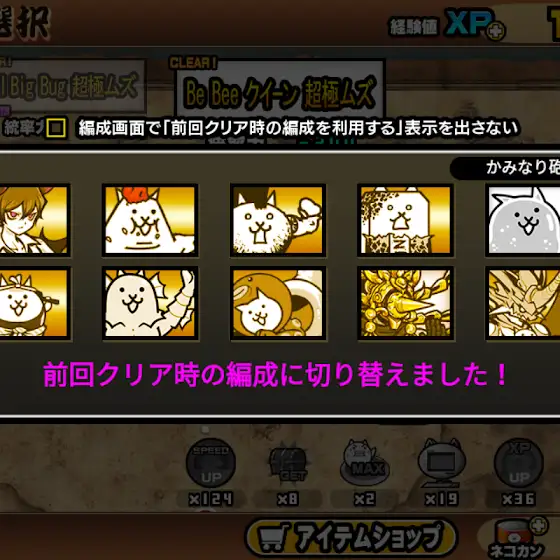Tap the XP plus icon at top

tap(496, 32)
